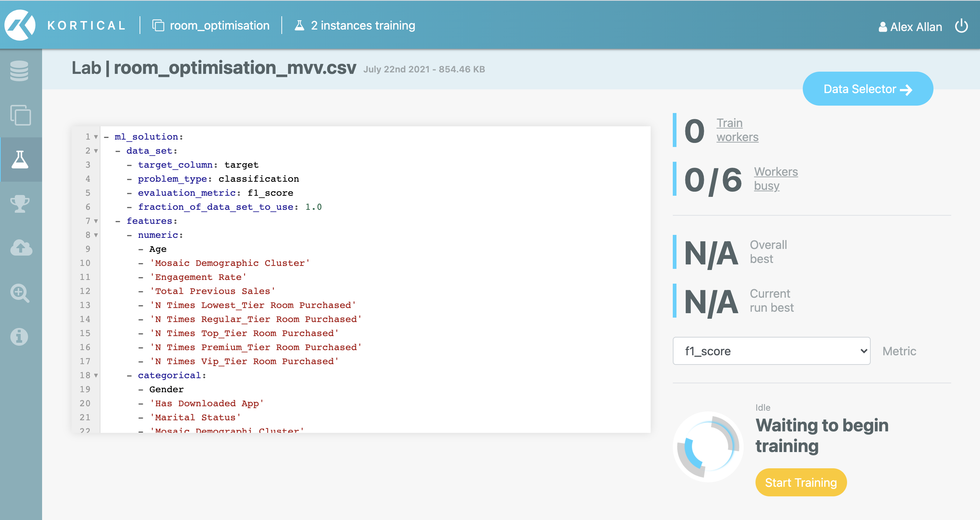Collapse the features fold arrow on line 7

click(96, 221)
